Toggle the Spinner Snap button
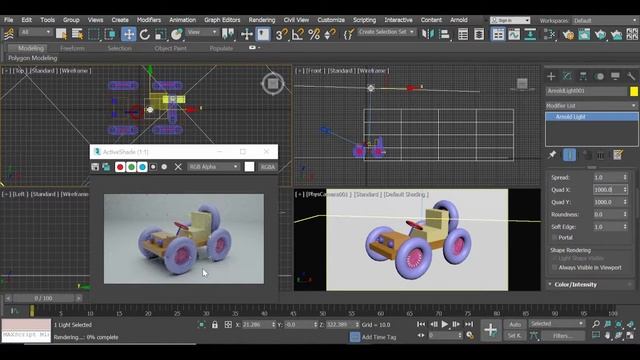 click(330, 34)
